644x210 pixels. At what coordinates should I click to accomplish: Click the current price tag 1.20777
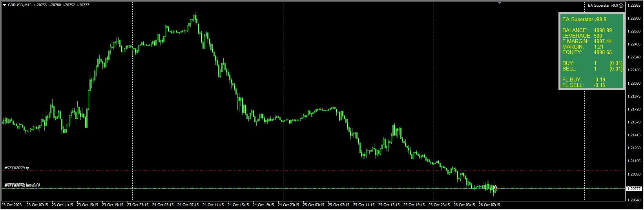pyautogui.click(x=633, y=189)
